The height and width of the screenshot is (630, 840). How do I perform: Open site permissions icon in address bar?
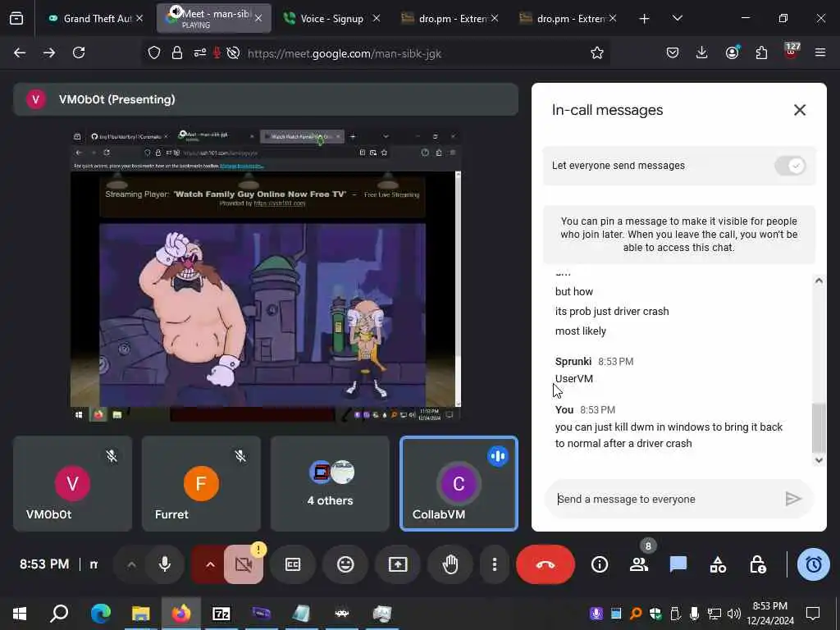pyautogui.click(x=200, y=53)
